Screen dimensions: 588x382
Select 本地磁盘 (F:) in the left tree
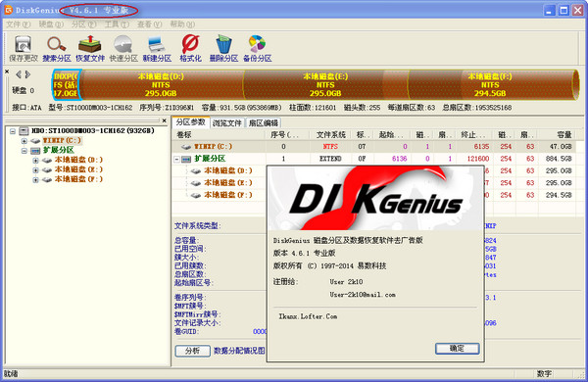[78, 179]
